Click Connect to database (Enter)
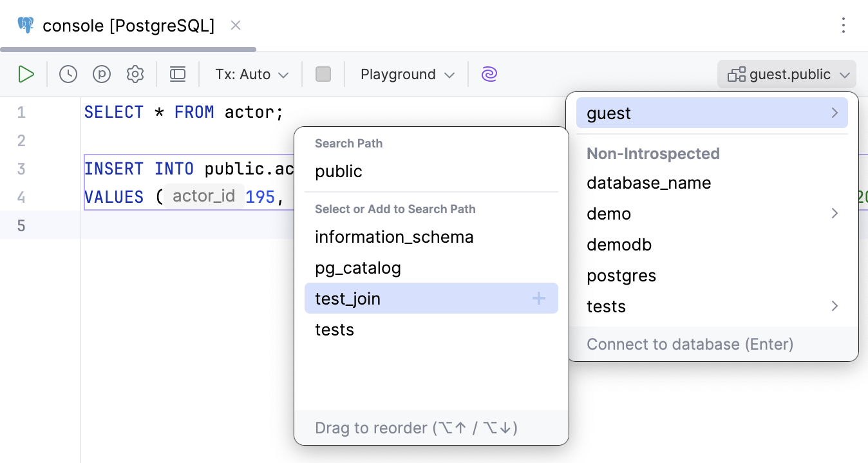Image resolution: width=868 pixels, height=463 pixels. [x=690, y=344]
